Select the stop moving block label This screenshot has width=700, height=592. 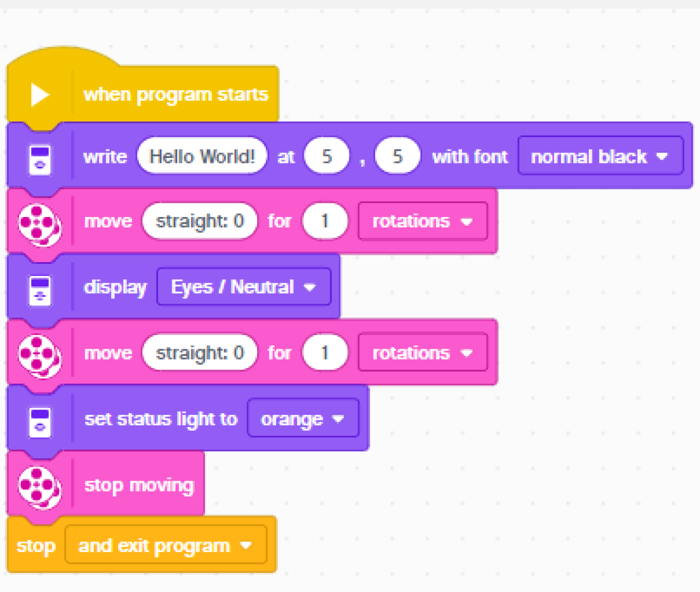[x=139, y=485]
